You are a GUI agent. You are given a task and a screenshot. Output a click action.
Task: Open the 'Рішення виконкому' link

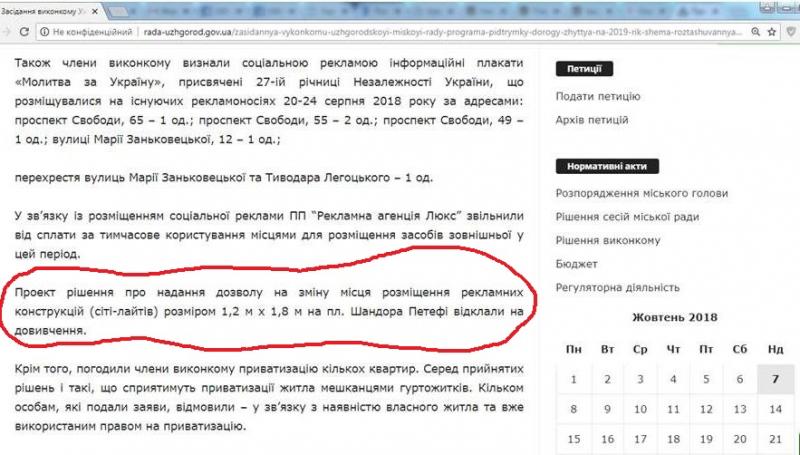click(x=609, y=240)
